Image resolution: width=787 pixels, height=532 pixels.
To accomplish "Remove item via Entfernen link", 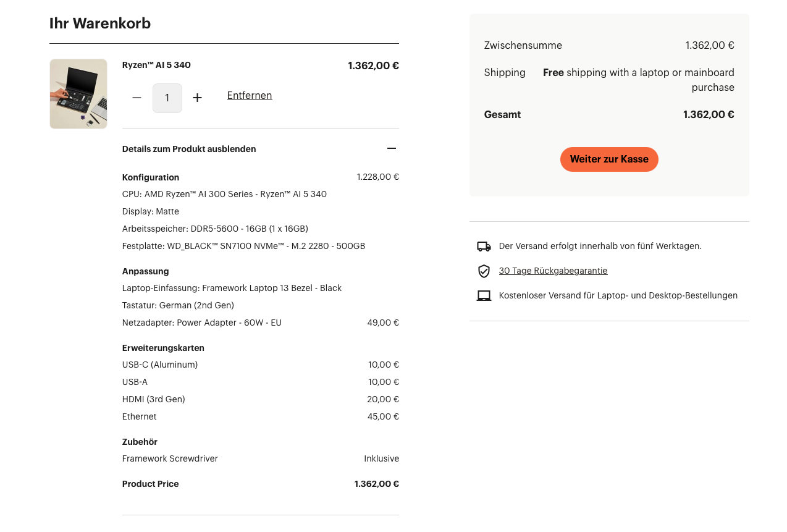I will [x=250, y=95].
